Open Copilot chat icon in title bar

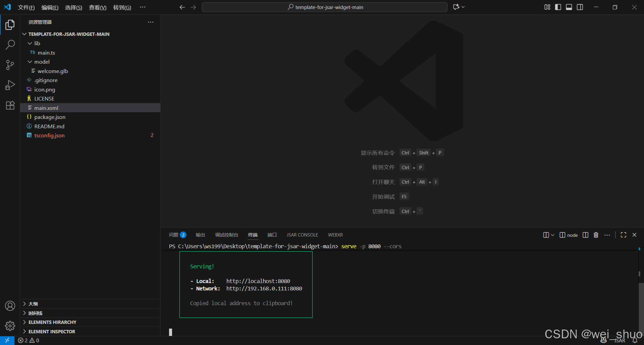click(x=456, y=7)
